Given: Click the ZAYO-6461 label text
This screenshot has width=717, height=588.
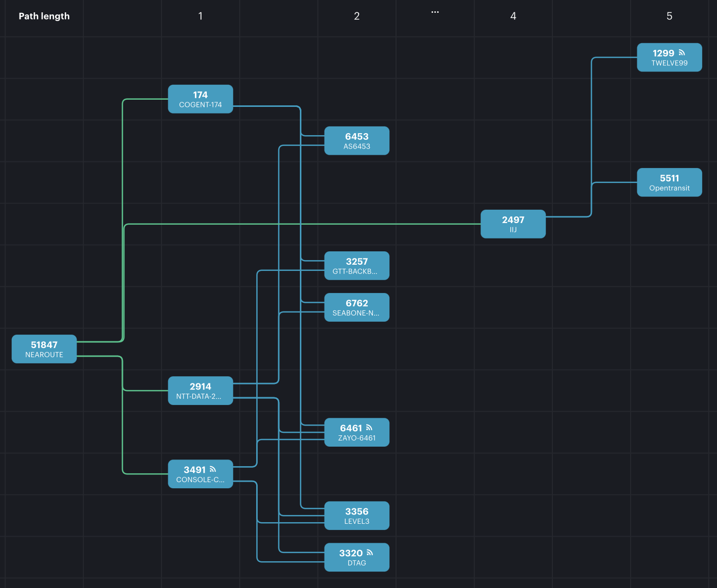Looking at the screenshot, I should tap(356, 438).
